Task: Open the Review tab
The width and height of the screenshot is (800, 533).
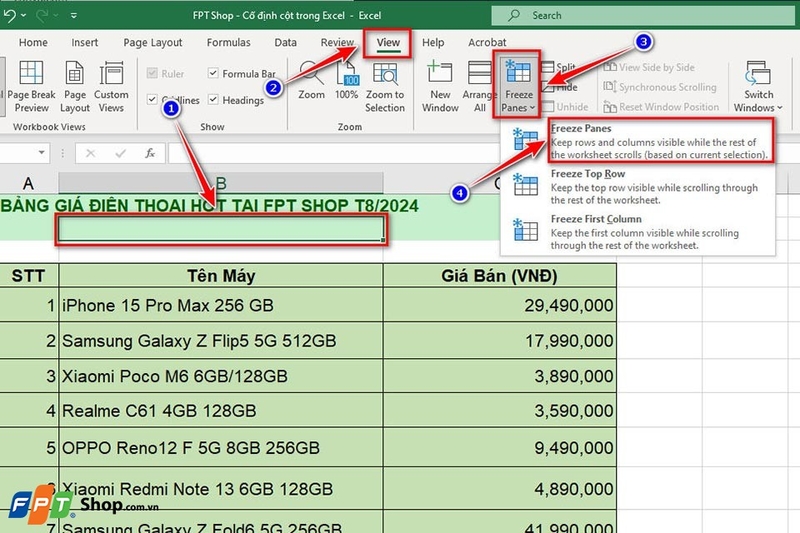Action: point(337,42)
